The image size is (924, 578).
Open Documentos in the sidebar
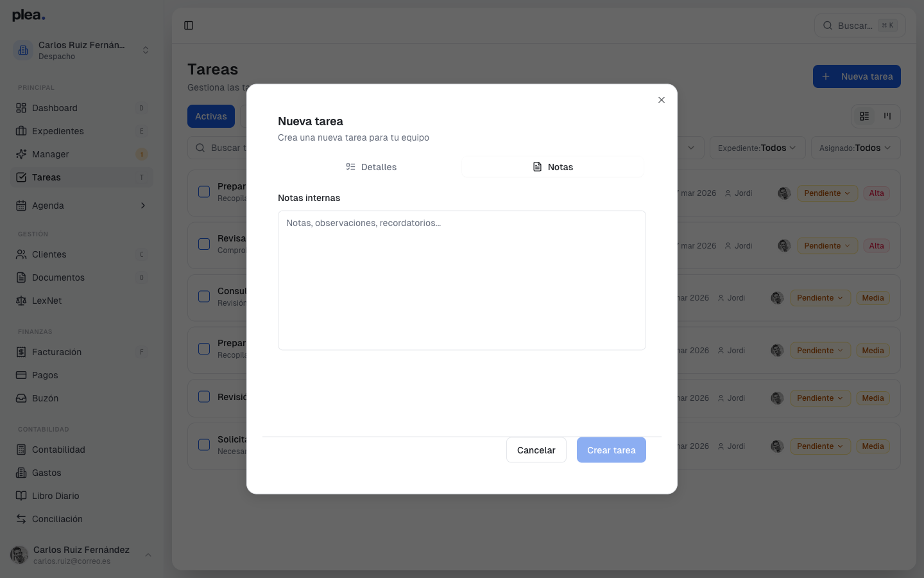pyautogui.click(x=81, y=277)
